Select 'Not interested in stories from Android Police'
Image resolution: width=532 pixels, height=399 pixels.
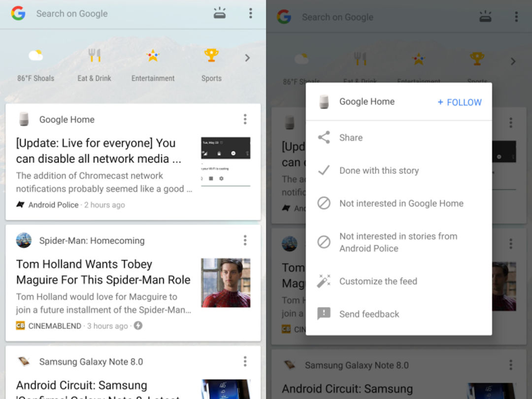pos(399,242)
